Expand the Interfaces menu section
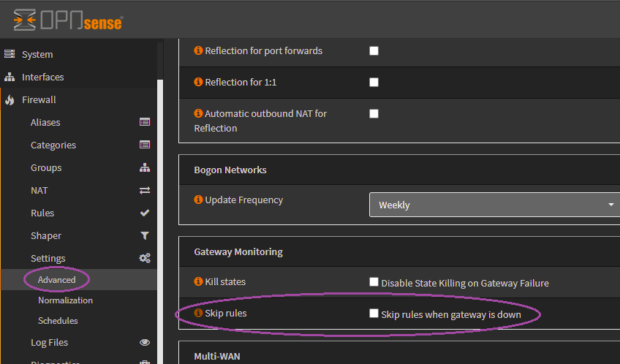This screenshot has height=364, width=620. 42,77
